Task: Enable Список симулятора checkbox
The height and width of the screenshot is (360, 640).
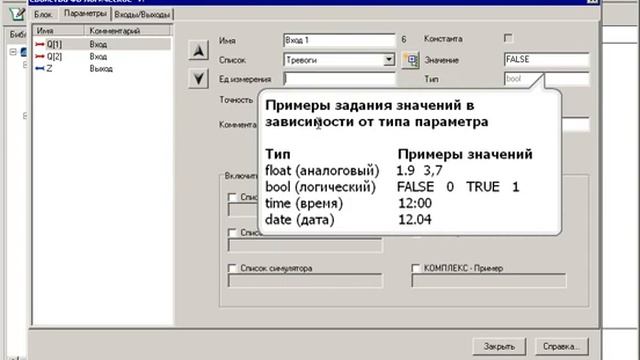Action: (x=232, y=268)
